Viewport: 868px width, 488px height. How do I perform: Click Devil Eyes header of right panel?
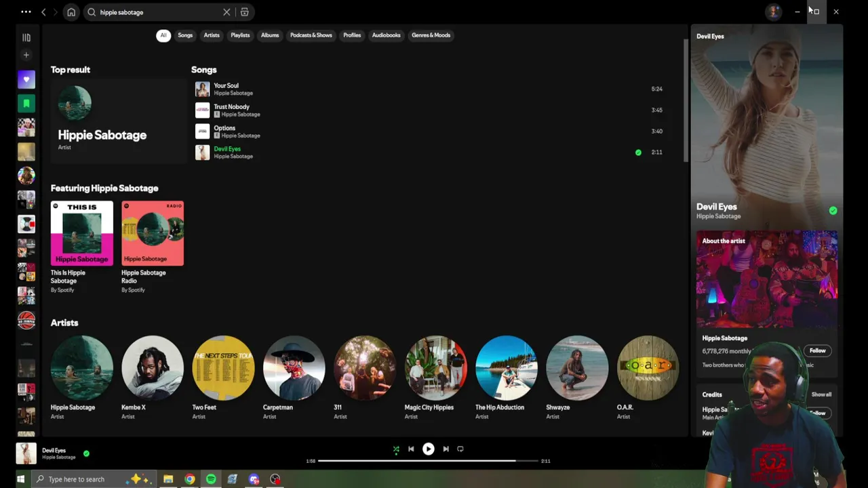click(710, 37)
